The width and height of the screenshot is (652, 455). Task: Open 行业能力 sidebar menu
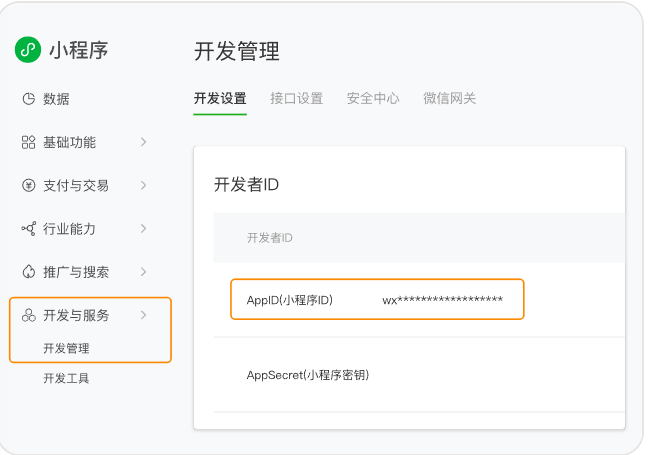click(69, 229)
